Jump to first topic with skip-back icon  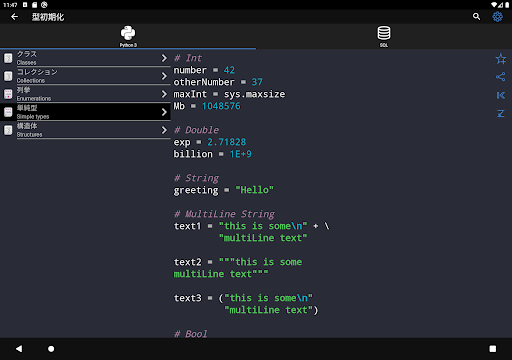click(x=501, y=95)
